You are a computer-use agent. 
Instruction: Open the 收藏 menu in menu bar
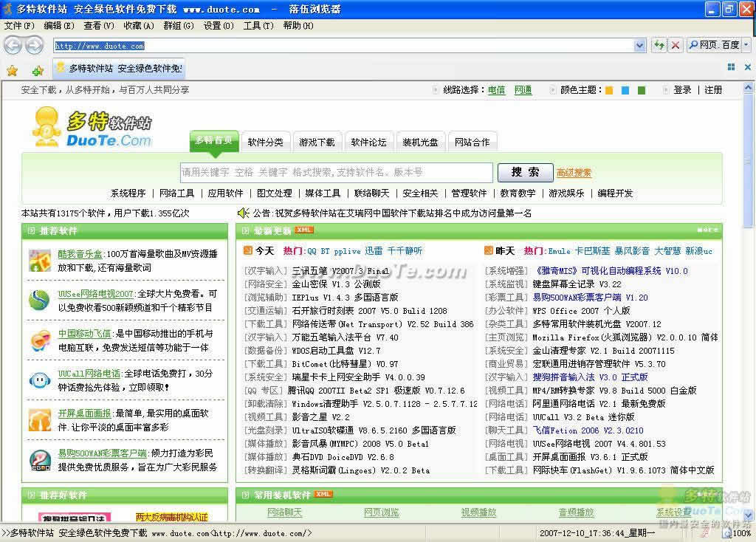pos(138,25)
